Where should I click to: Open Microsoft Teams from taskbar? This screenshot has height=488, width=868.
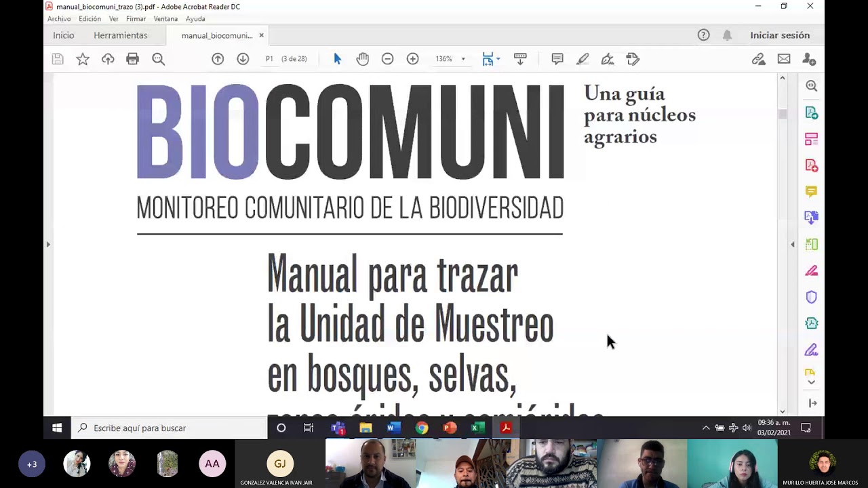pos(338,428)
